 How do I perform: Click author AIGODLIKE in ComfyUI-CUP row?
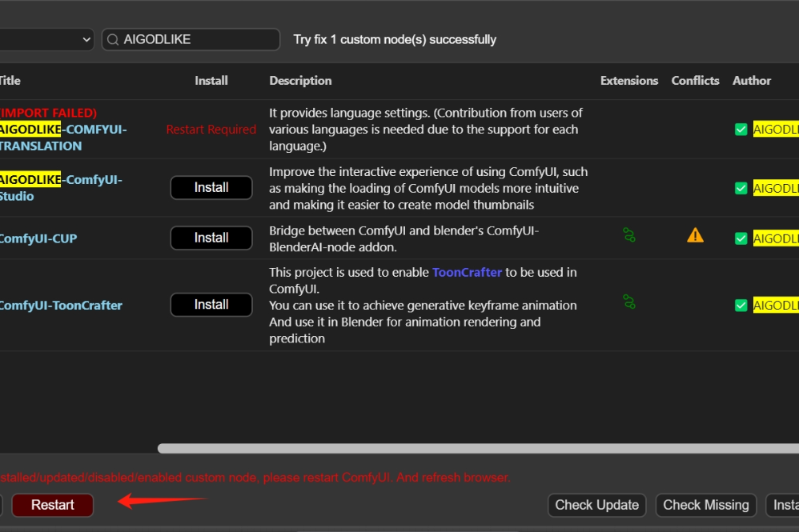(776, 238)
